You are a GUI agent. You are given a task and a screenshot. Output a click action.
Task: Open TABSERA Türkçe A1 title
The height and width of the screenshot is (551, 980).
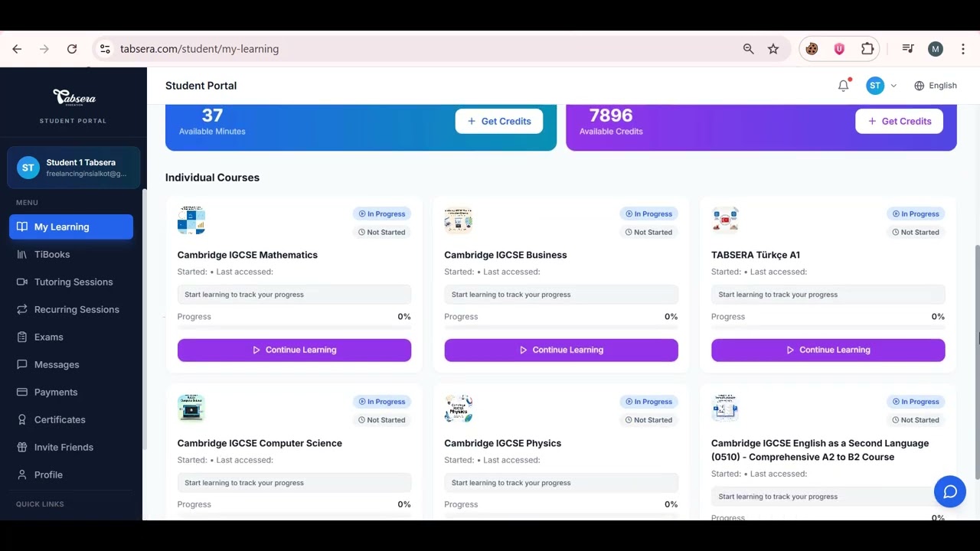[756, 255]
